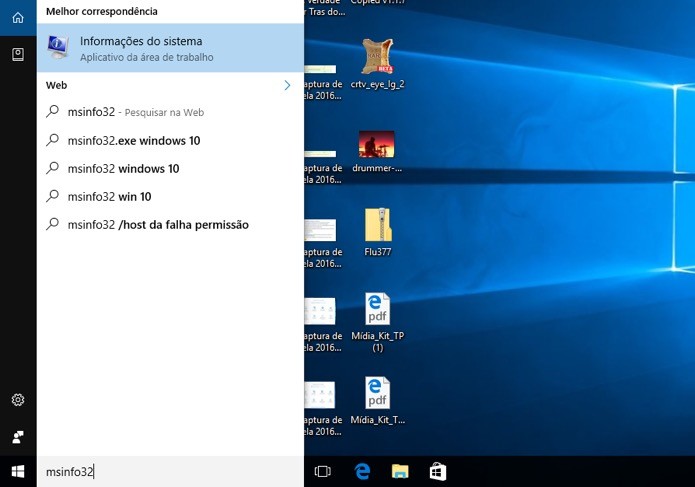Open the Notebook icon in Cortana sidebar

coord(18,55)
